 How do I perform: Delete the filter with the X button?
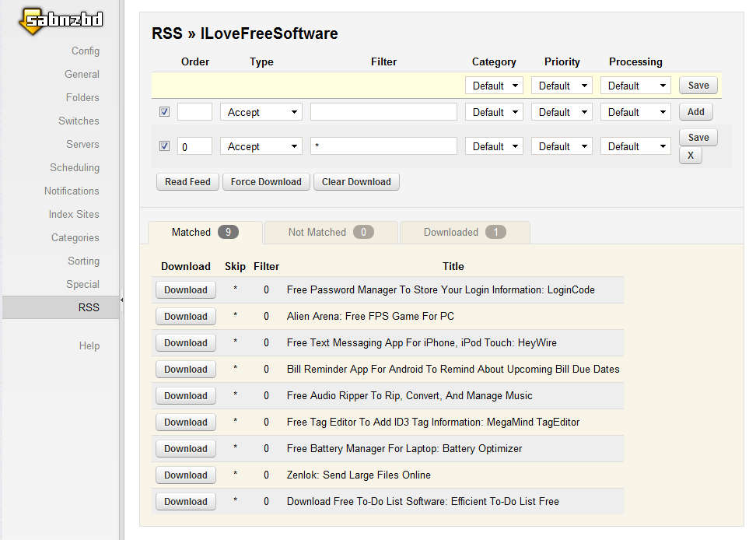pyautogui.click(x=689, y=156)
